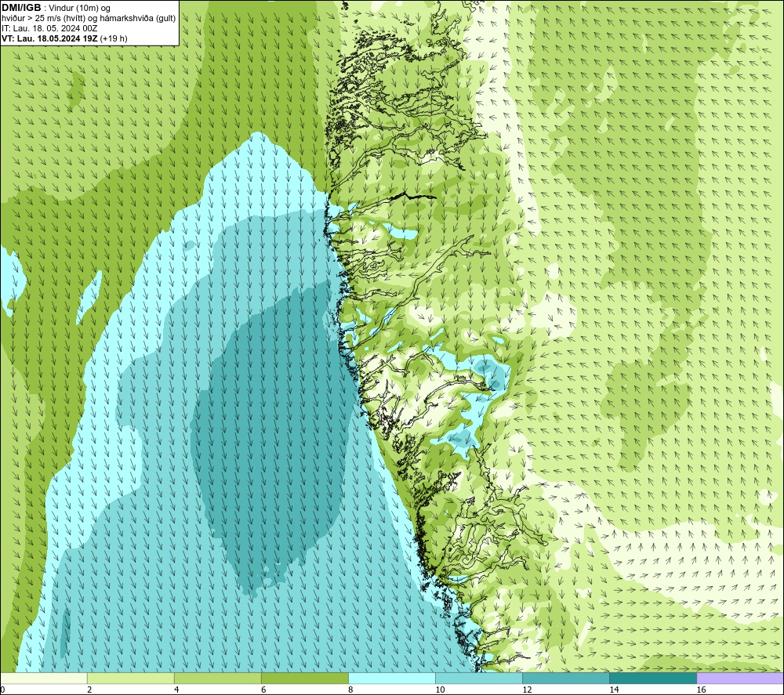This screenshot has width=784, height=695.
Task: Click the 0–2 m/s pale legend swatch
Action: click(44, 678)
